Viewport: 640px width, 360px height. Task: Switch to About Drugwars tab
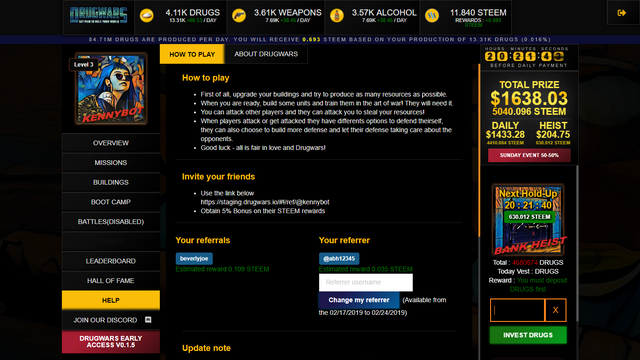[266, 54]
